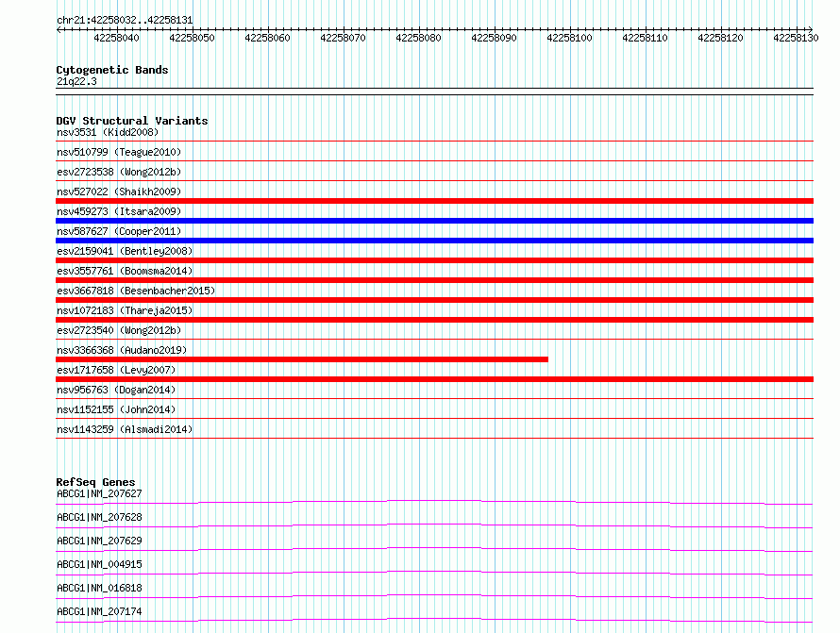Click the magenta gene line under NM_207174
Viewport: 840px width, 633px height.
pyautogui.click(x=434, y=619)
